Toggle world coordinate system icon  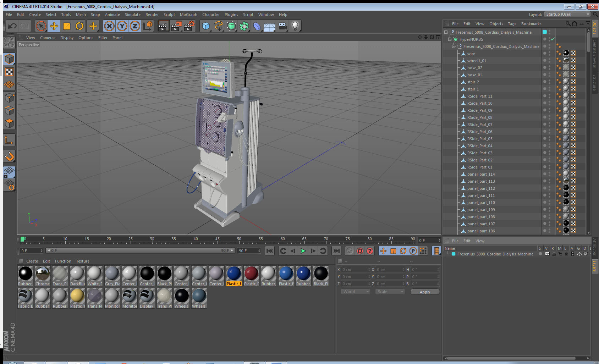point(148,26)
